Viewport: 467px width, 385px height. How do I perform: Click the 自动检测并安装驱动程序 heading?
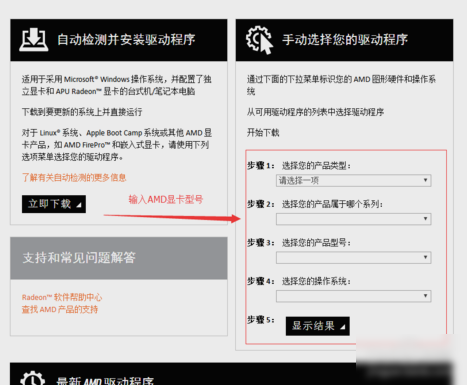pyautogui.click(x=126, y=40)
